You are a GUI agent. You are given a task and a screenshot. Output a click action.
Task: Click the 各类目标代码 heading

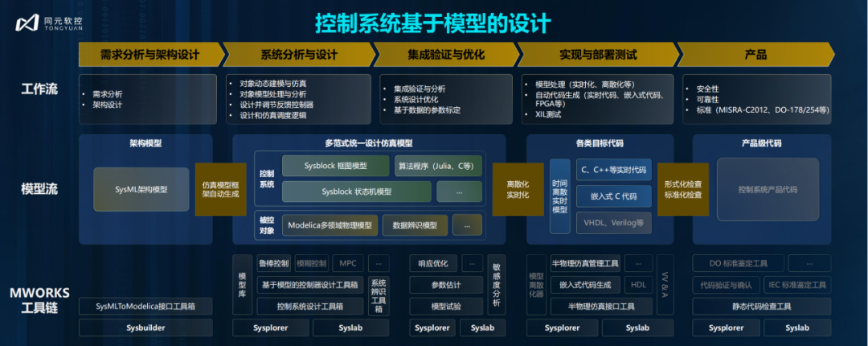600,143
